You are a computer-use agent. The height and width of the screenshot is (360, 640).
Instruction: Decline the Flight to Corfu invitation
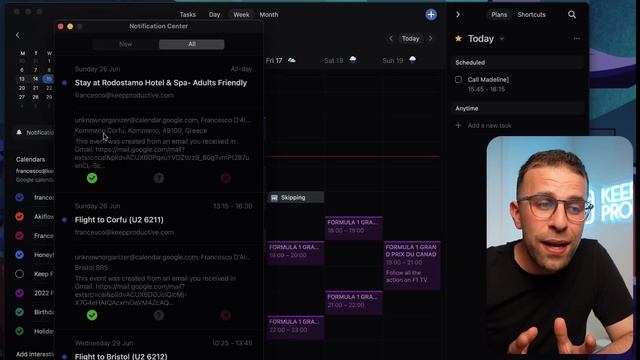[x=226, y=315]
